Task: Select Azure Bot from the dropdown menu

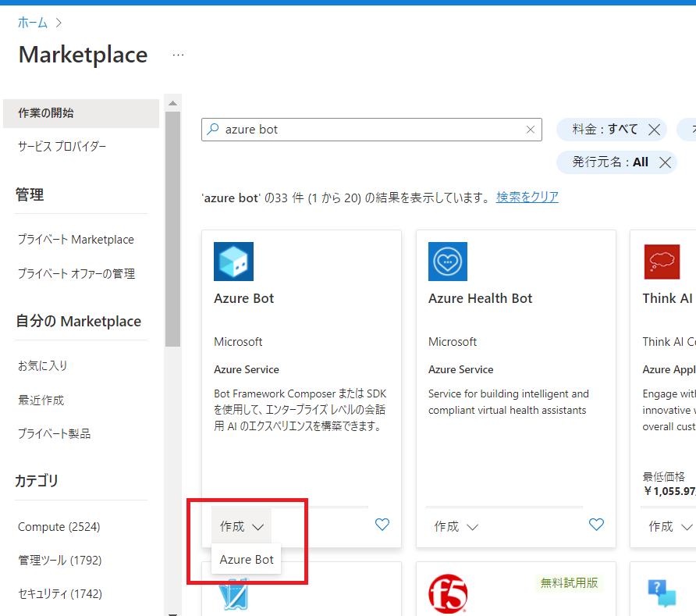Action: [x=247, y=559]
